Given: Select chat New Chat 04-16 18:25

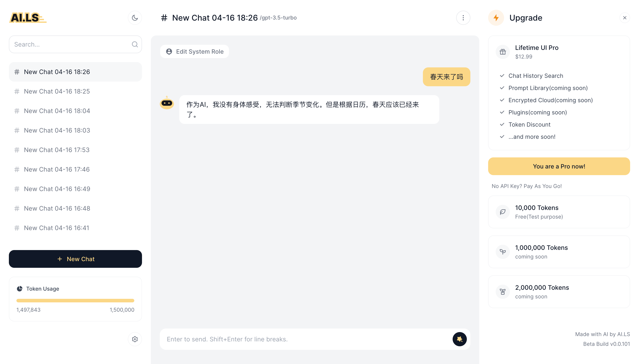Looking at the screenshot, I should coord(57,91).
